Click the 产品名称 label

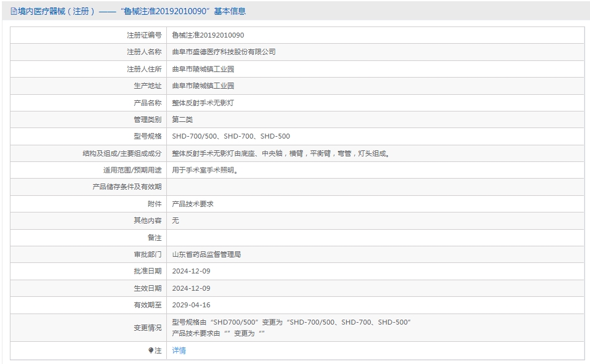coord(148,103)
